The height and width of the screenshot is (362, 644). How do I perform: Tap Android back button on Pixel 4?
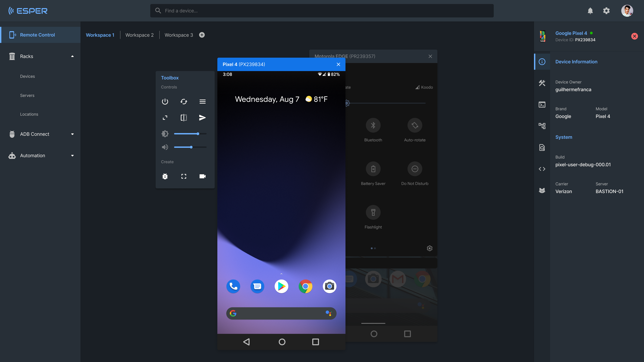(x=247, y=342)
